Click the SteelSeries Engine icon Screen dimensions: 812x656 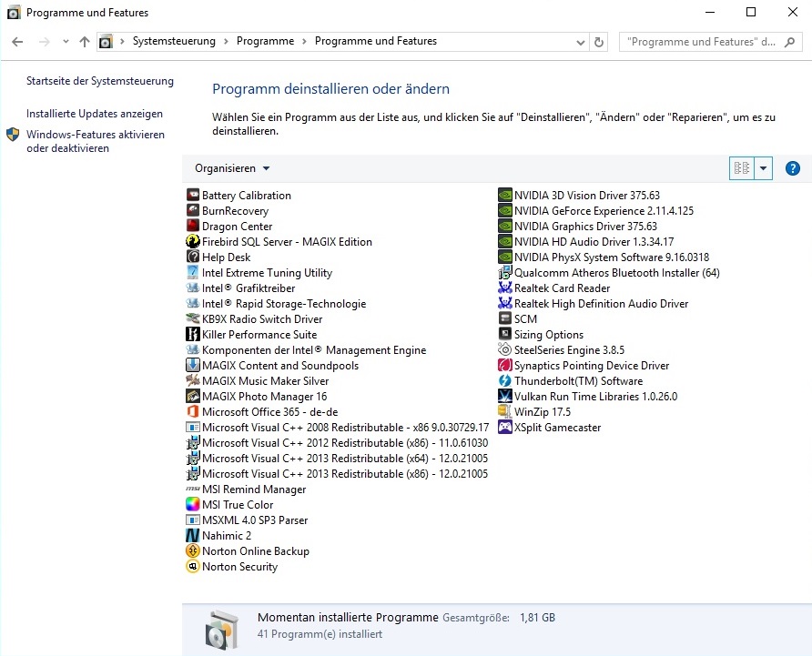505,350
